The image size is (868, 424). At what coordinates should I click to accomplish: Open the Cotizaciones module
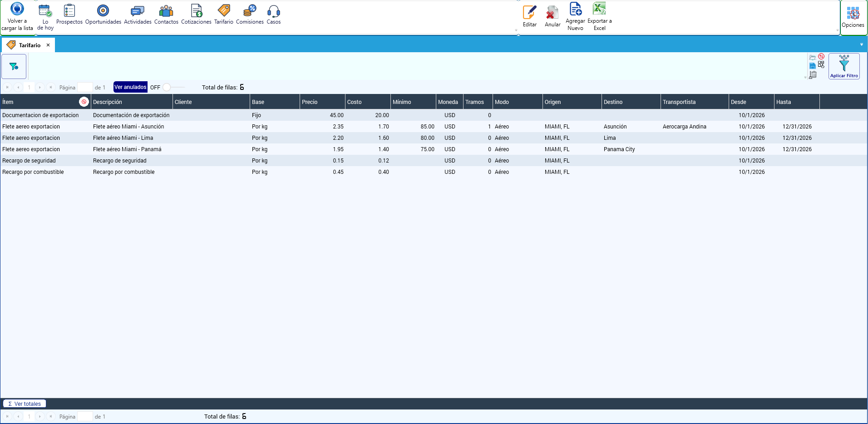[196, 14]
